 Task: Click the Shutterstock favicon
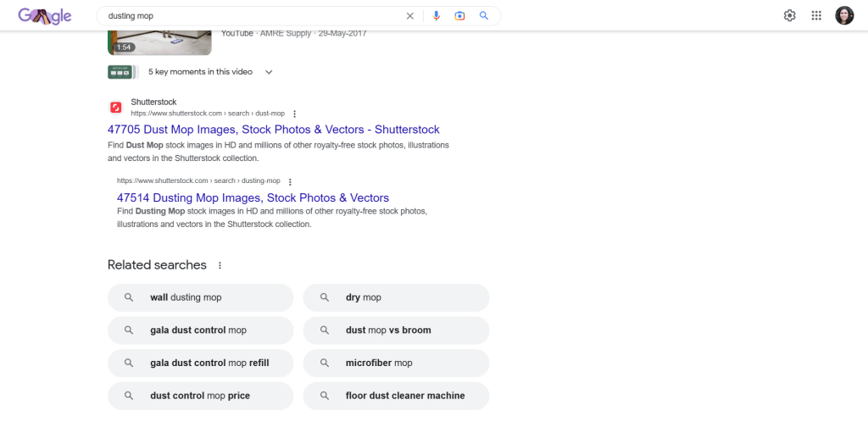pyautogui.click(x=116, y=108)
